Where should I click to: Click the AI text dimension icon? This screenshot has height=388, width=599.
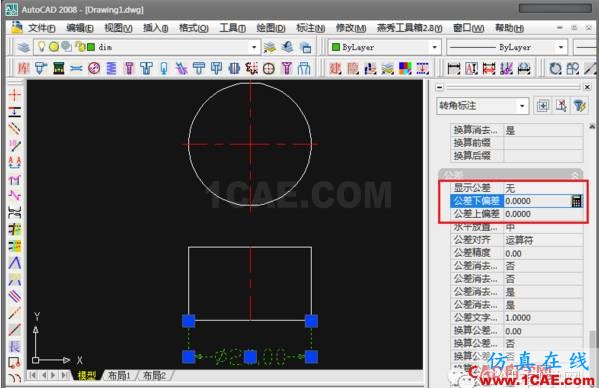(471, 68)
